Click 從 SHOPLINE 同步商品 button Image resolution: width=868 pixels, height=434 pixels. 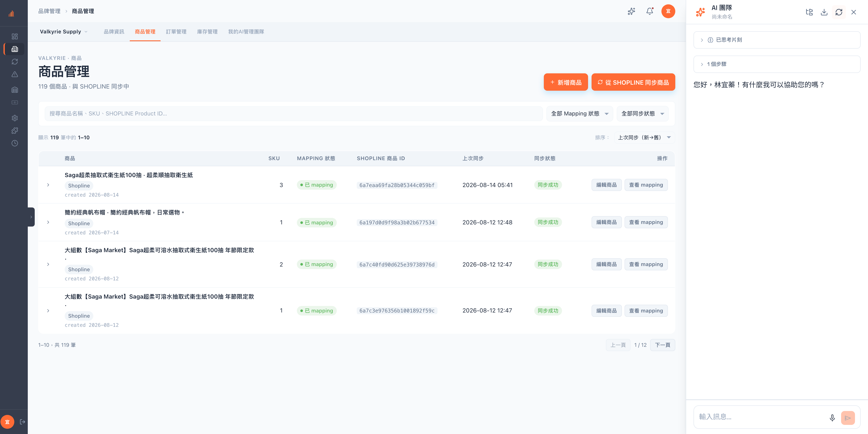point(633,82)
